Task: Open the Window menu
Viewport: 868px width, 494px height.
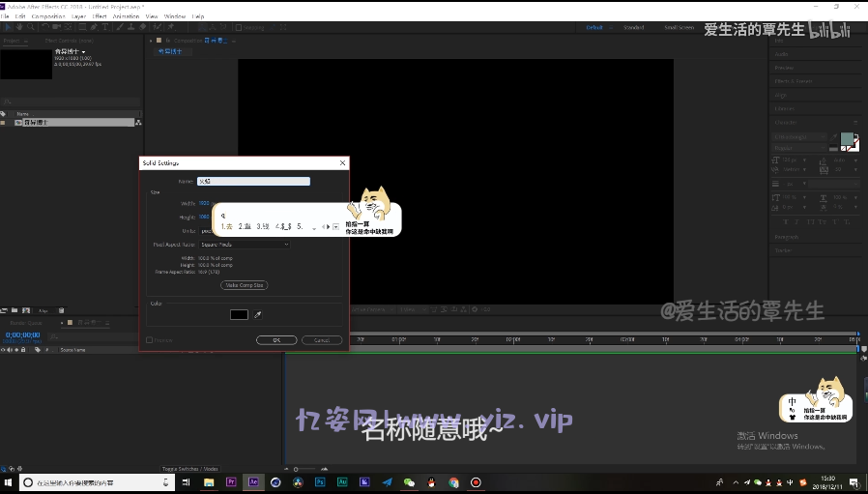Action: pyautogui.click(x=174, y=16)
